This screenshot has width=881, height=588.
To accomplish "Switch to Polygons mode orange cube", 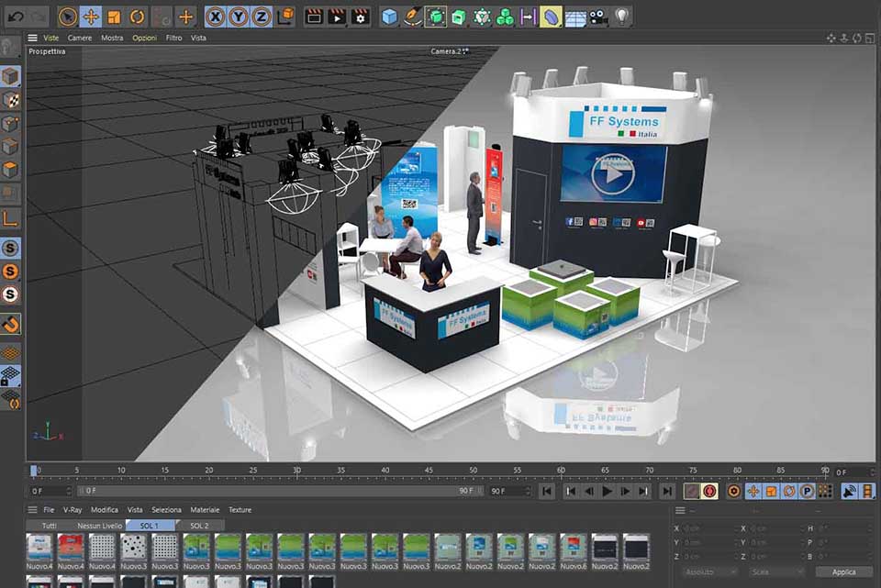I will [x=10, y=170].
